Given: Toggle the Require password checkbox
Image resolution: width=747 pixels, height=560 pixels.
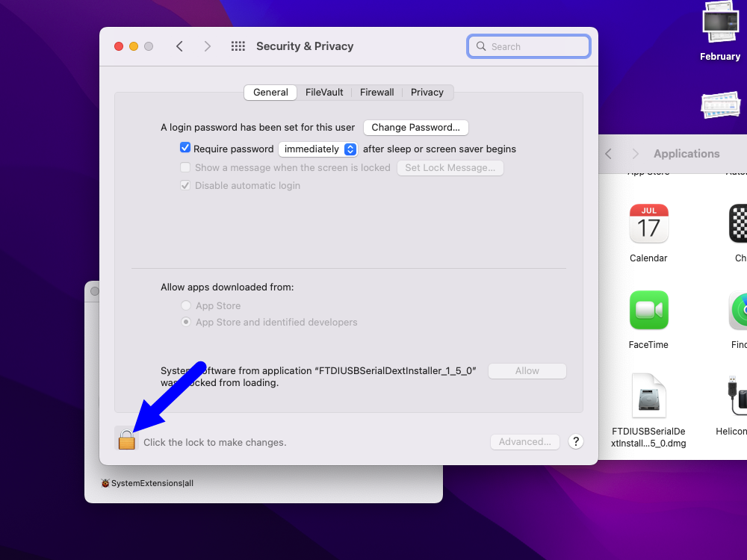Looking at the screenshot, I should [185, 148].
